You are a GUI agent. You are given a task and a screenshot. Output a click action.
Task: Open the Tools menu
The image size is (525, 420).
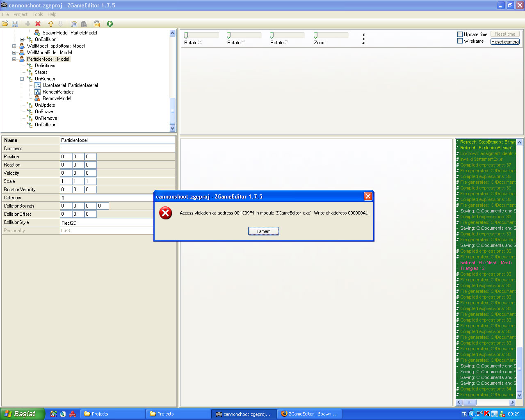[x=38, y=14]
